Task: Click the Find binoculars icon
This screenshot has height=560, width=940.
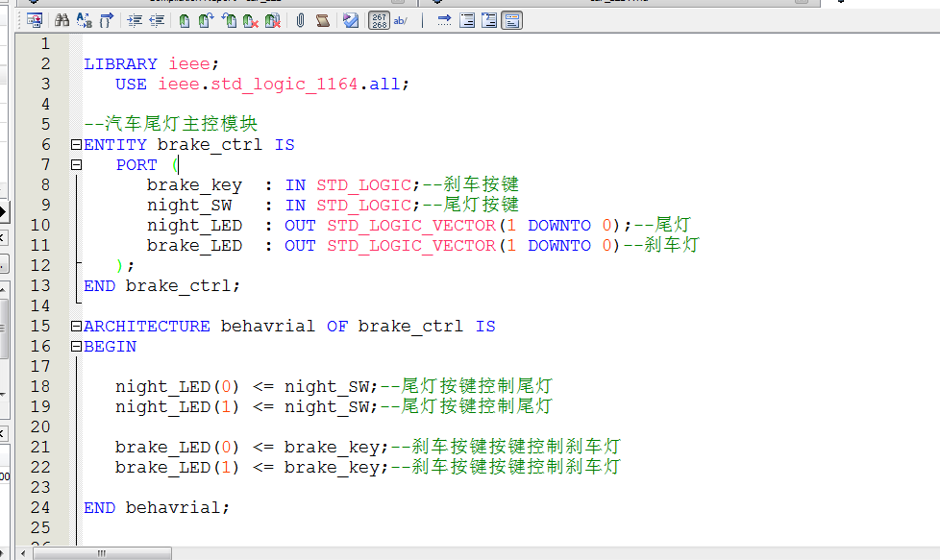Action: pyautogui.click(x=62, y=20)
